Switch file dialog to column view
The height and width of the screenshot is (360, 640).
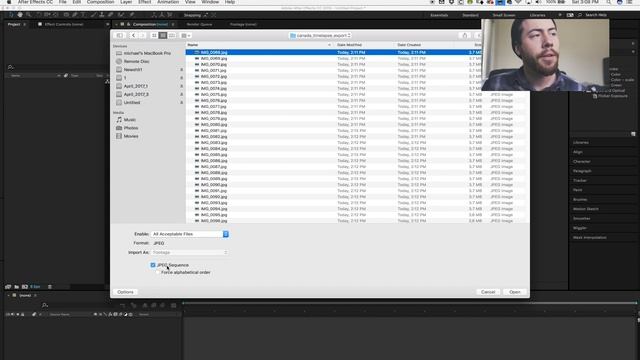(172, 36)
